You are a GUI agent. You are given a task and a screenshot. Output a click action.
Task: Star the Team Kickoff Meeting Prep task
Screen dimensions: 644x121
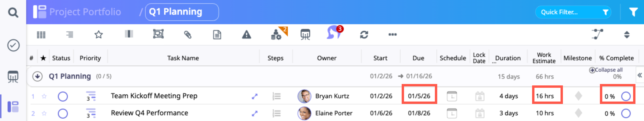point(44,96)
